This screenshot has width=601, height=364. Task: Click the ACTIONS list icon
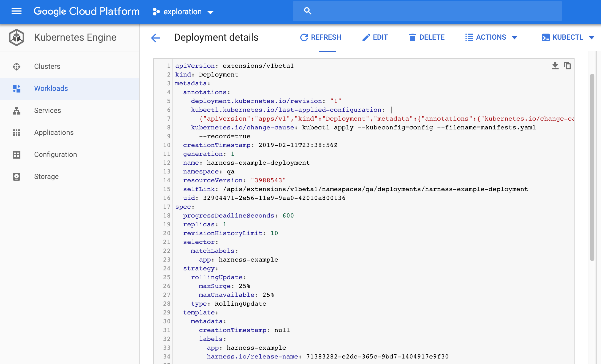point(469,37)
